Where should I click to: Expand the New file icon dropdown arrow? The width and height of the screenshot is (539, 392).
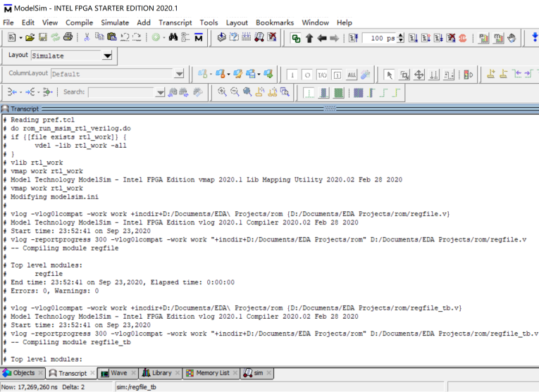point(20,37)
